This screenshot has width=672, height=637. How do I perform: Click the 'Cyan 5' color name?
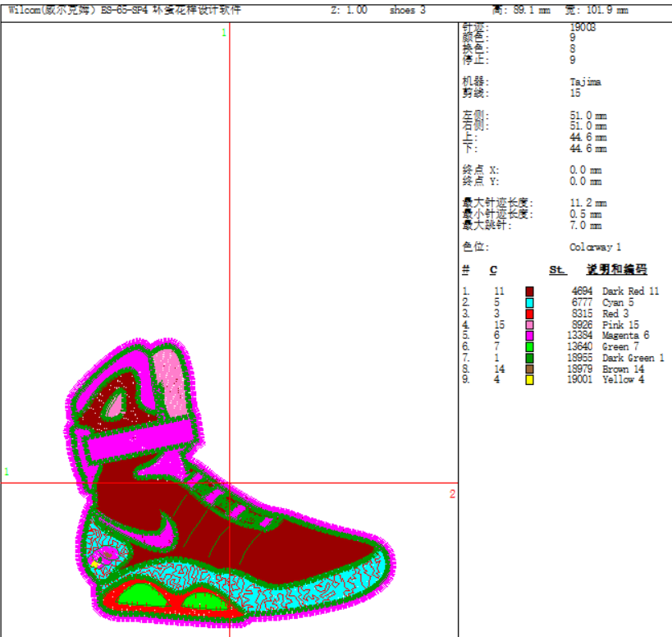(618, 303)
